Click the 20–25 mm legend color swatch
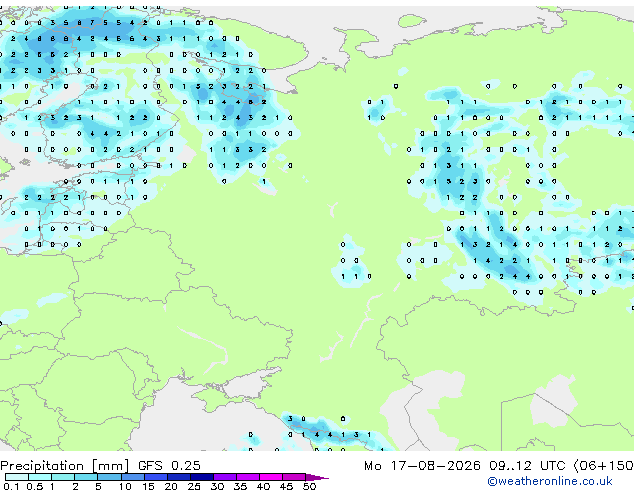Viewport: 634px width, 490px height. 178,477
